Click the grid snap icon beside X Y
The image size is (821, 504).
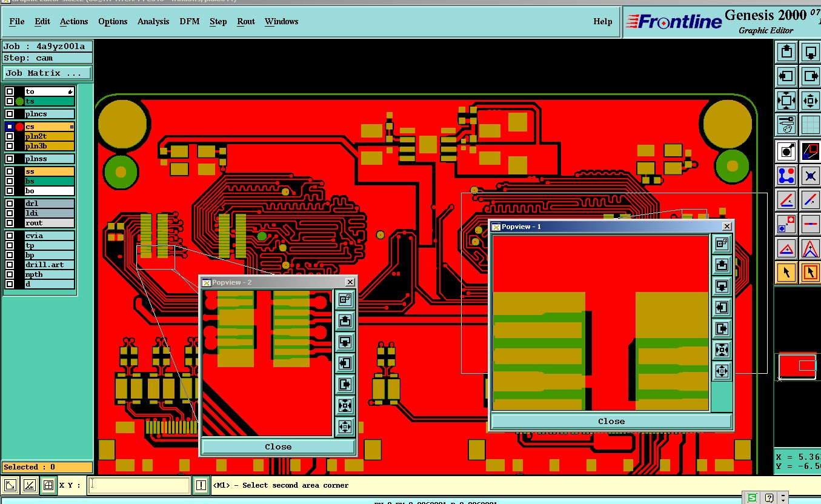coord(48,485)
